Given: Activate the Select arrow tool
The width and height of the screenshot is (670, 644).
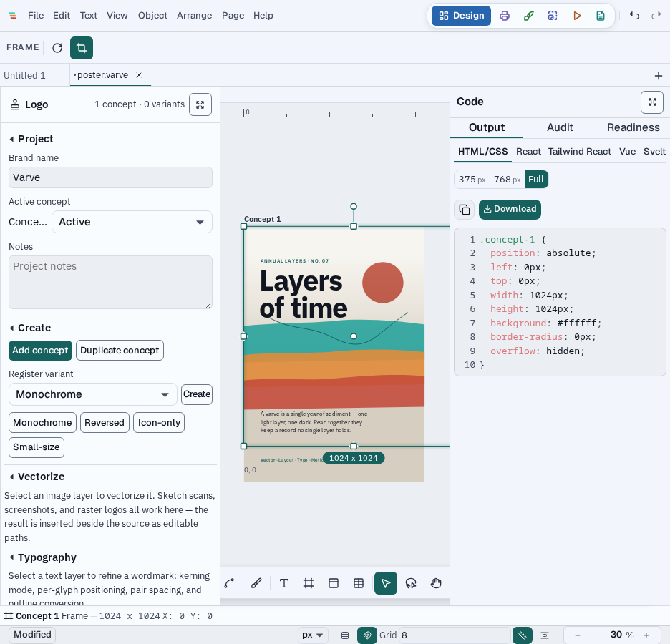Looking at the screenshot, I should tap(386, 583).
